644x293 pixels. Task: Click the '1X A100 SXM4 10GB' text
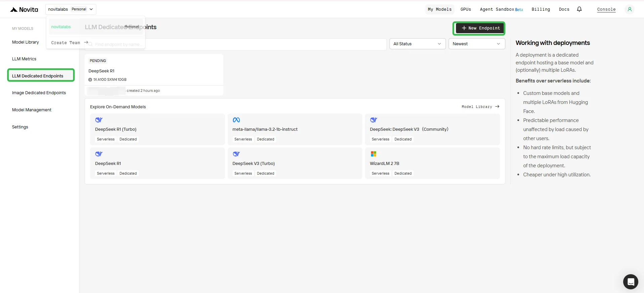pos(110,80)
